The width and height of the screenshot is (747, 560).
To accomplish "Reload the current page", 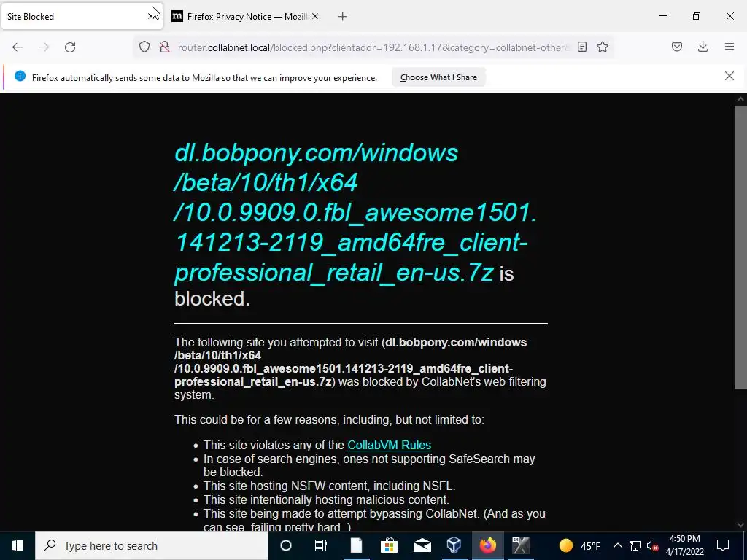I will [x=70, y=47].
